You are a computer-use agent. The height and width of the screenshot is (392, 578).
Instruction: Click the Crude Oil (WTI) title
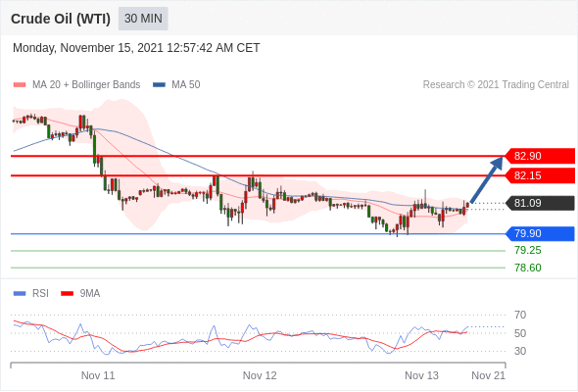tap(61, 19)
